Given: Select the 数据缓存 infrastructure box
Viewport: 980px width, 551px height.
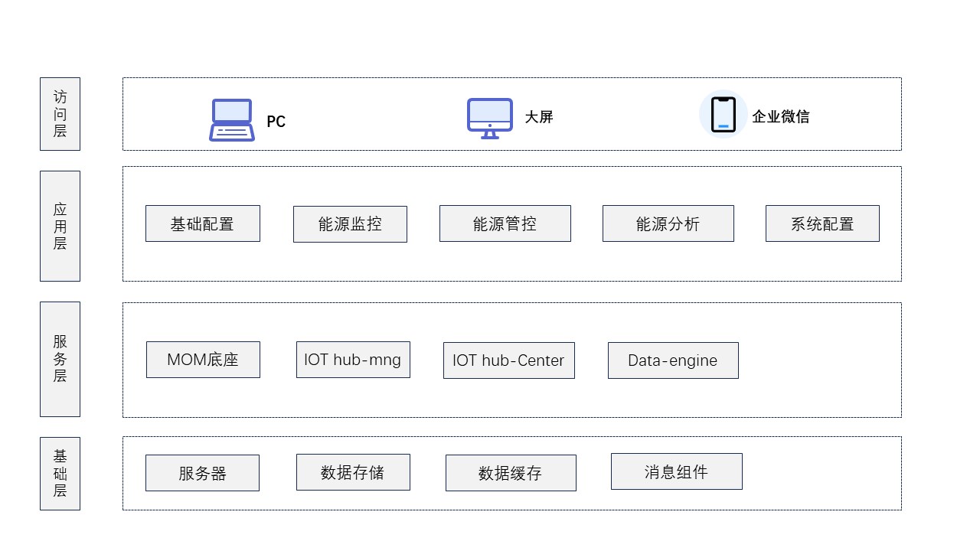Looking at the screenshot, I should (511, 473).
